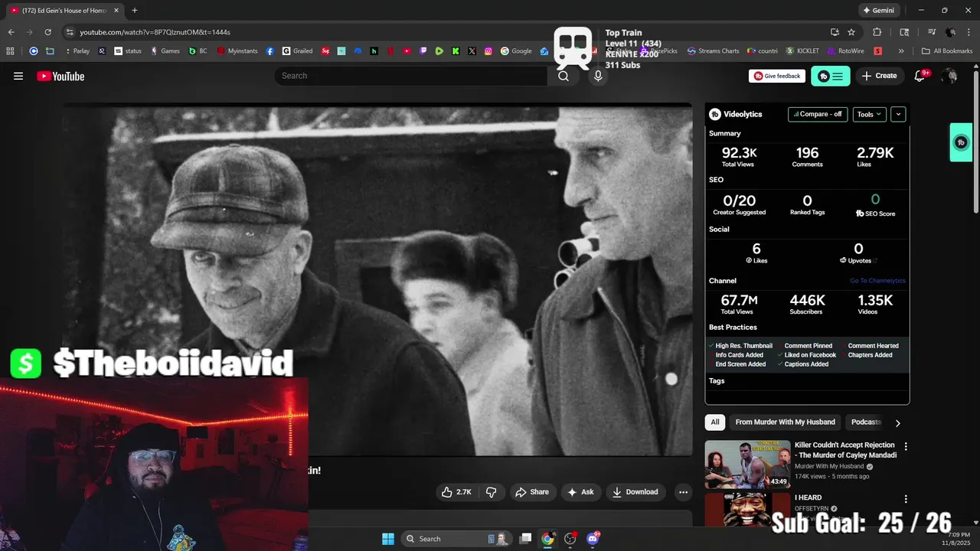Like the video with thumbs up

[456, 492]
